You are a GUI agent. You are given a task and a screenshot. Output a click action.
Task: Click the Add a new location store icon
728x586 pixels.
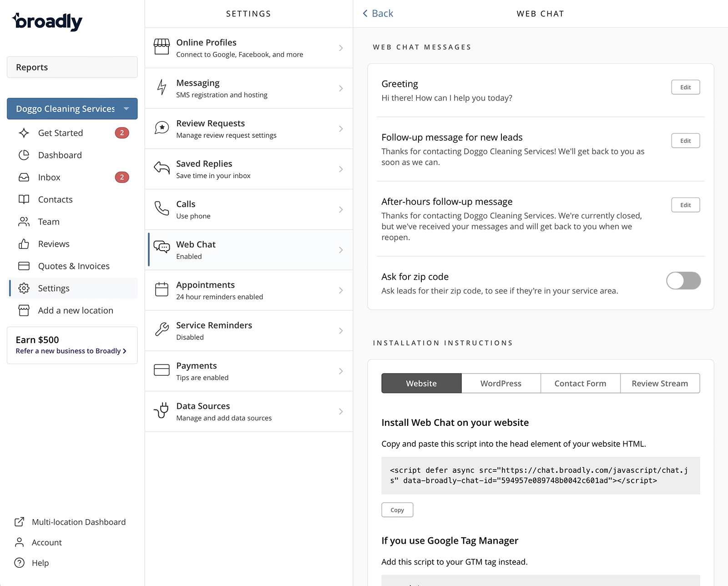24,310
